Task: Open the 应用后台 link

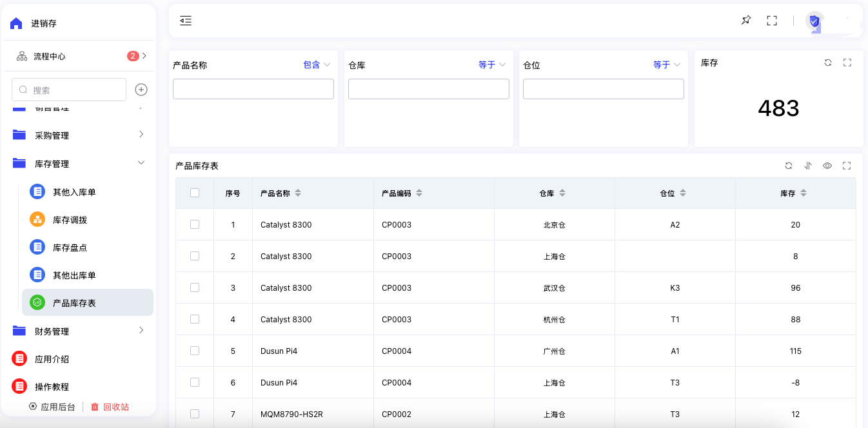Action: [52, 407]
